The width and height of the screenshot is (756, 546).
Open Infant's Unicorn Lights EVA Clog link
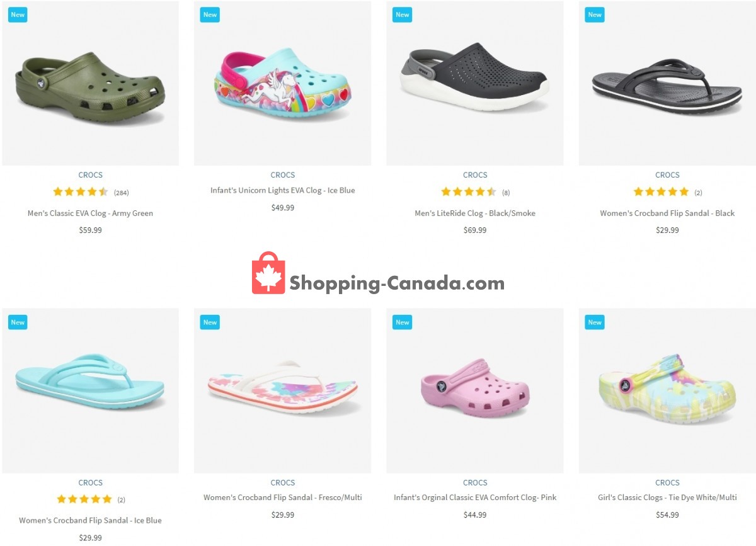(282, 191)
